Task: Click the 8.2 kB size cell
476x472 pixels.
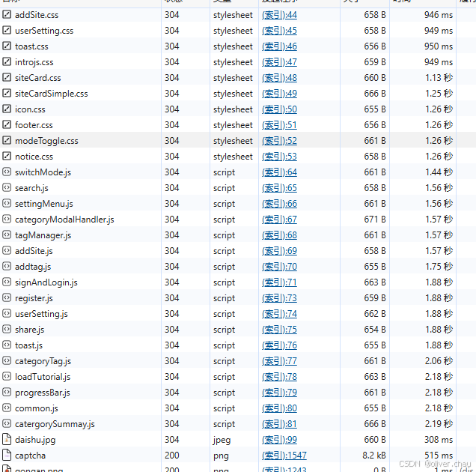Action: tap(374, 456)
